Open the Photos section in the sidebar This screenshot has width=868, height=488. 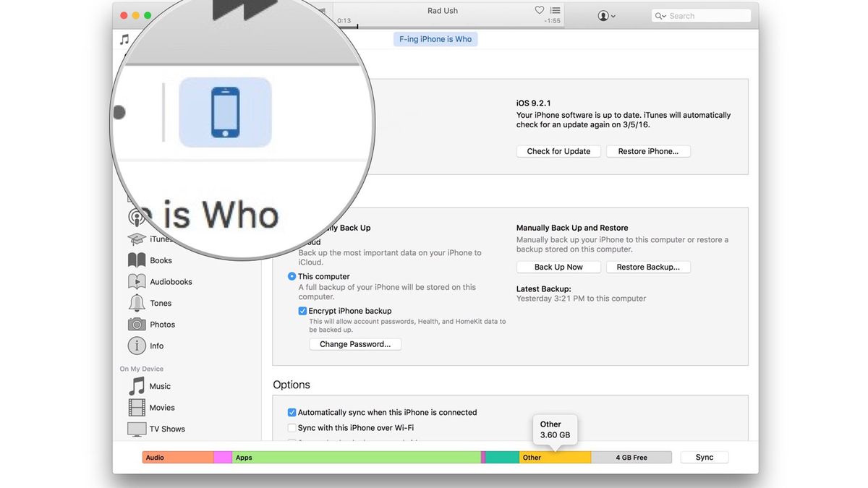point(161,324)
